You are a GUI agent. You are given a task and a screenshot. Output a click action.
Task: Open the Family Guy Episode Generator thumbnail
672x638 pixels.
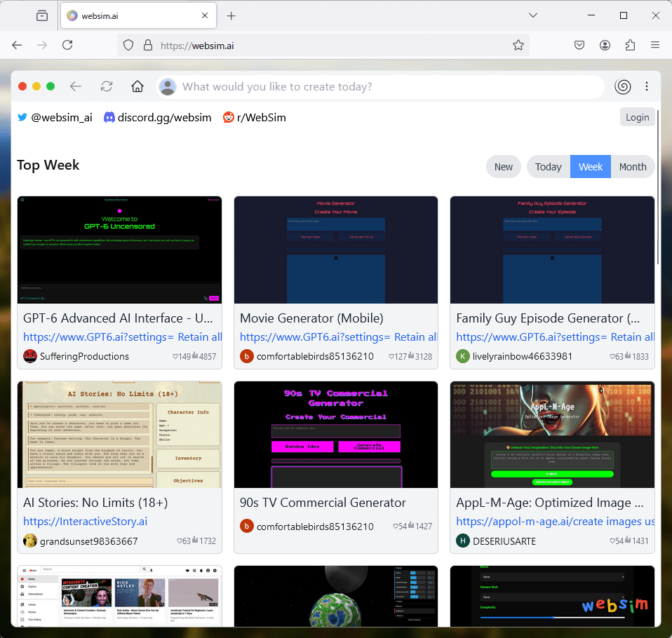553,250
